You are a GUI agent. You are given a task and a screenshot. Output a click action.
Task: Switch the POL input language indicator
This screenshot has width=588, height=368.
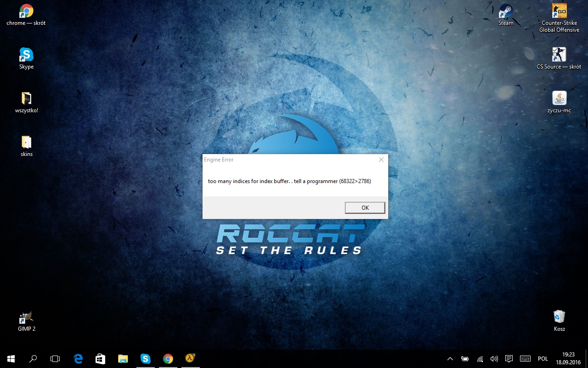(543, 359)
